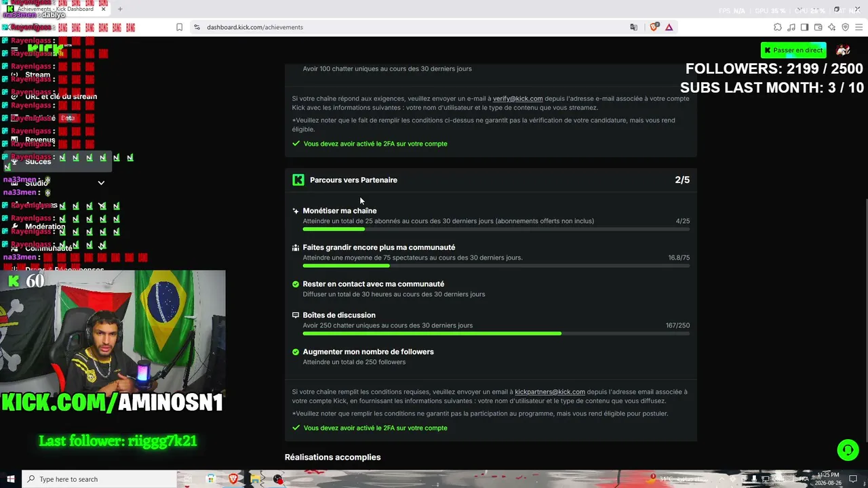
Task: Click the Brave Rewards triangle icon
Action: point(669,27)
